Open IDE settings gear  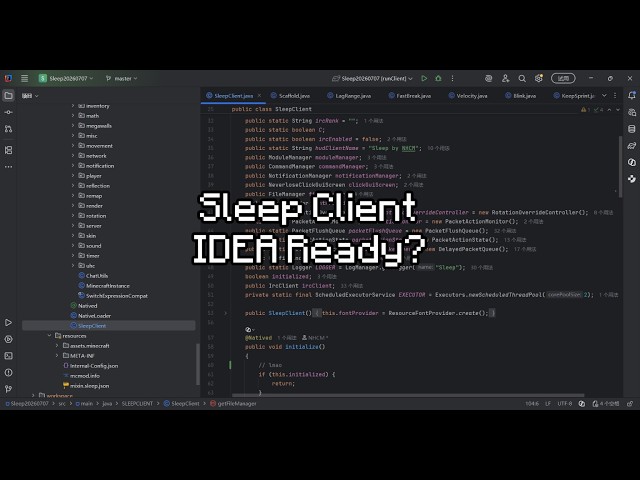(x=539, y=78)
